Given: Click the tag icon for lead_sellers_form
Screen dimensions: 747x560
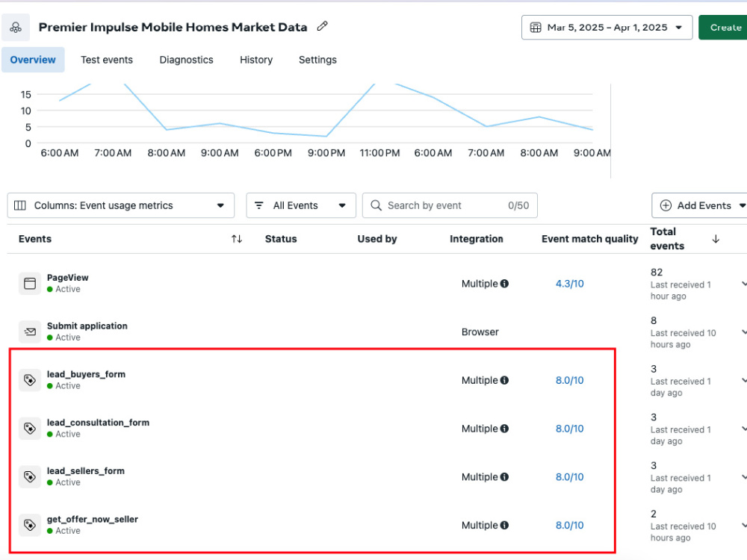Looking at the screenshot, I should [30, 476].
